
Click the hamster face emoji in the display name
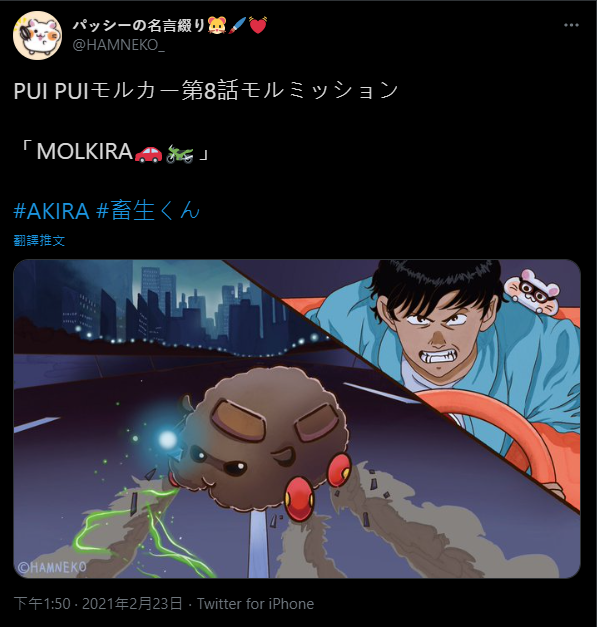click(x=217, y=25)
